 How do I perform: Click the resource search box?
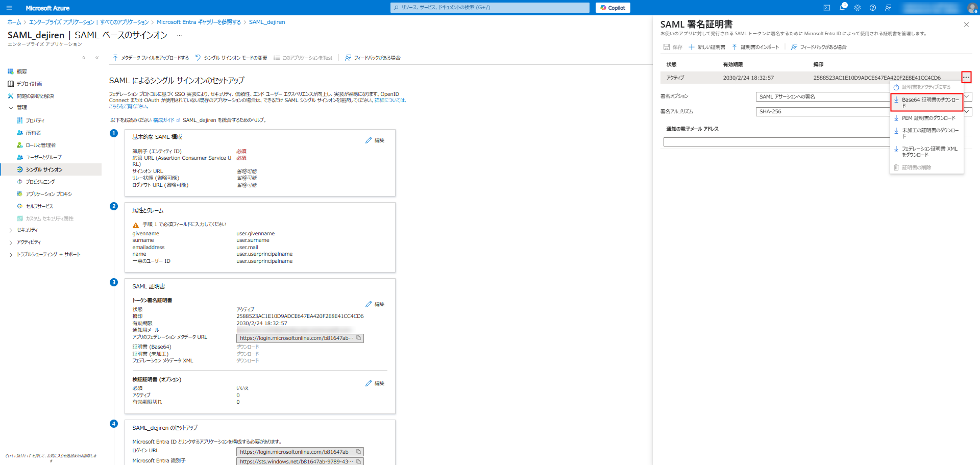tap(490, 8)
